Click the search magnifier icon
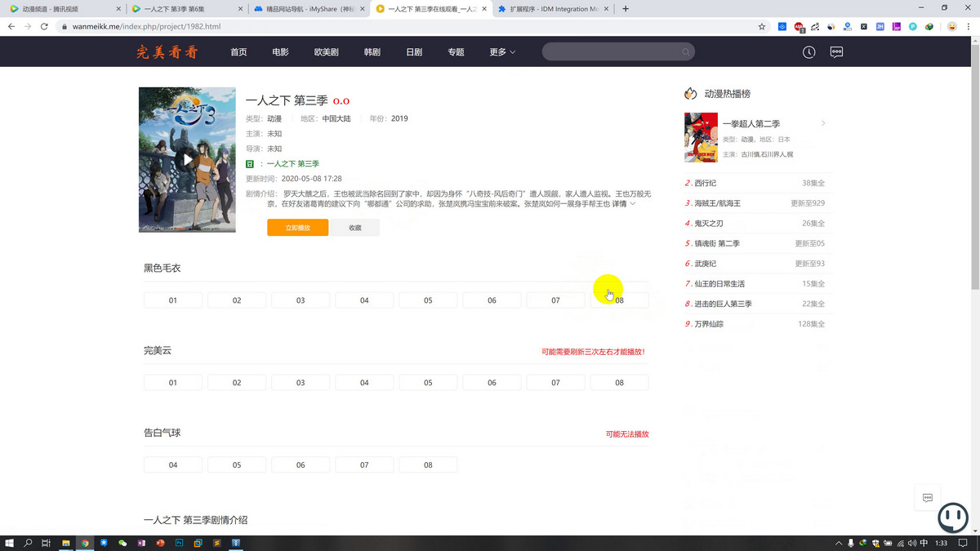The width and height of the screenshot is (980, 551). tap(686, 52)
